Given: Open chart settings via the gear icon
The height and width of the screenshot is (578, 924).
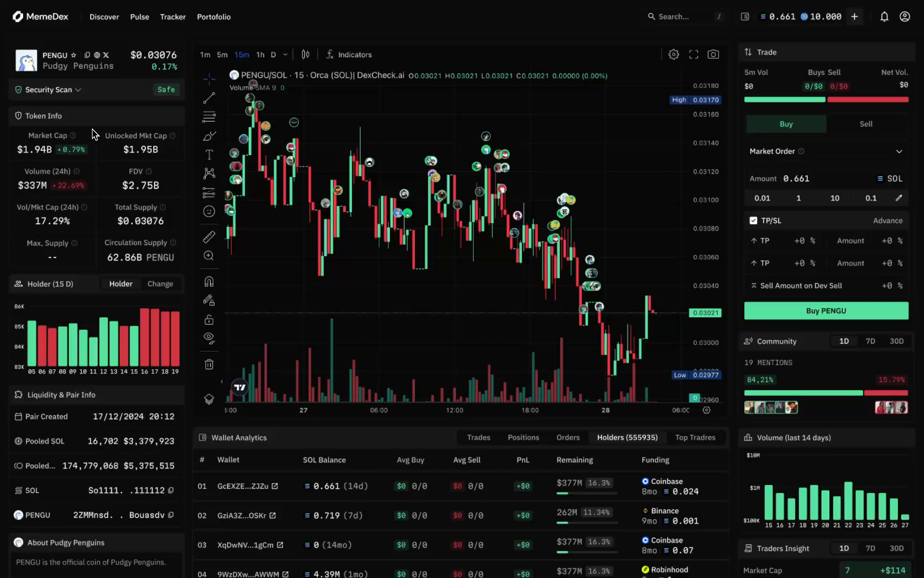Looking at the screenshot, I should pos(673,54).
